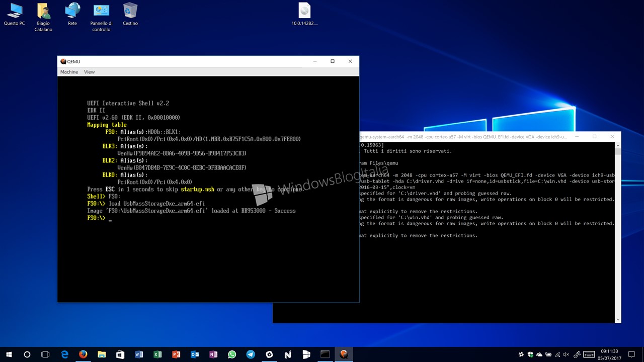
Task: Open the Windows Start menu
Action: pyautogui.click(x=9, y=354)
